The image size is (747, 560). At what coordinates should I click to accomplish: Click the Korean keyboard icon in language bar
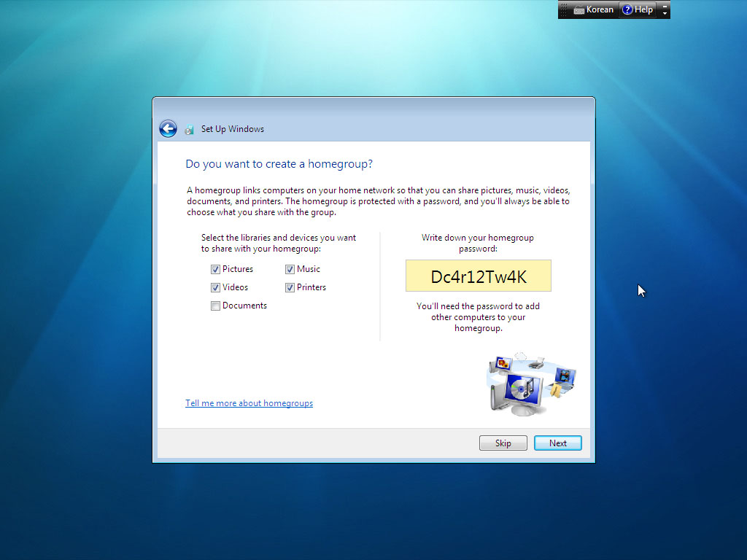pyautogui.click(x=578, y=10)
